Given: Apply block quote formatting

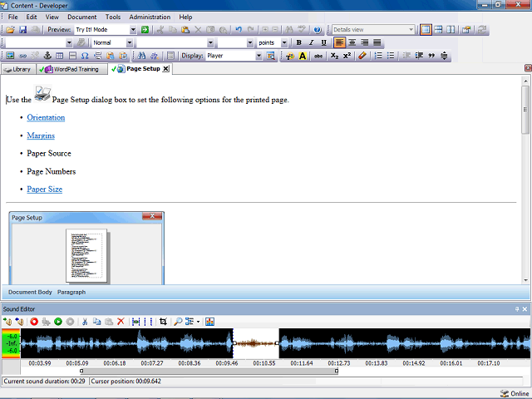Looking at the screenshot, I should pyautogui.click(x=431, y=56).
